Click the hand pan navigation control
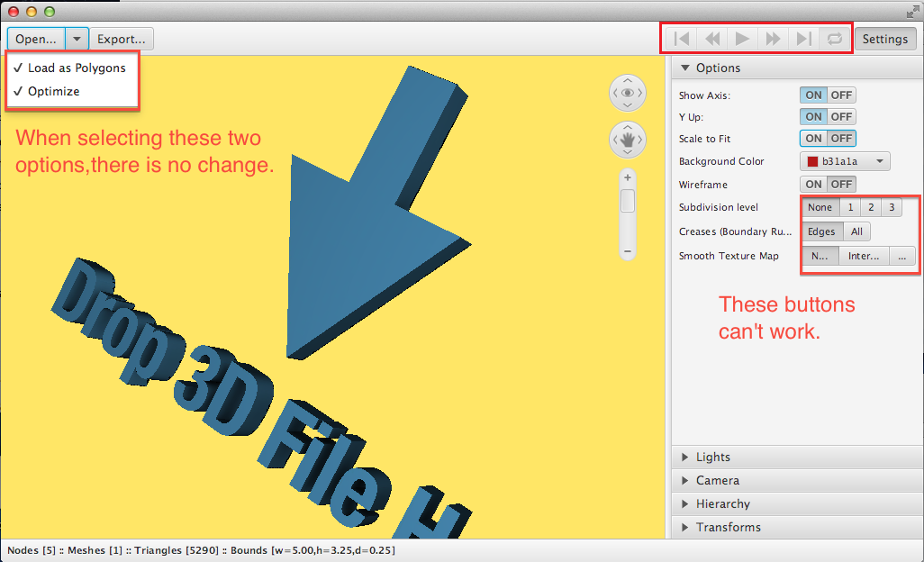 click(628, 139)
